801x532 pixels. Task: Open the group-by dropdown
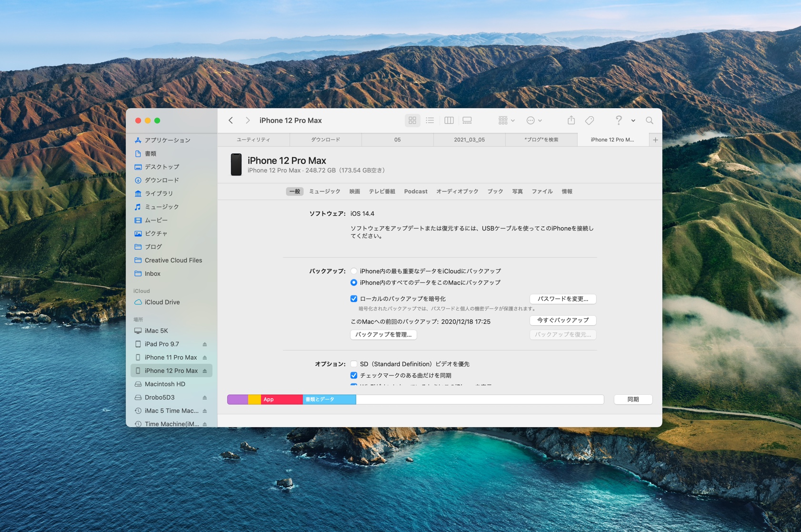coord(506,120)
